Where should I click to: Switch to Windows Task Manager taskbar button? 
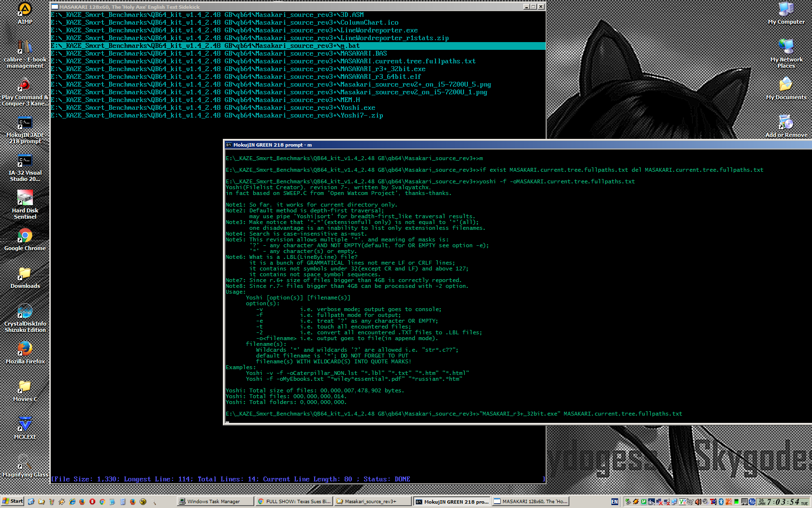(215, 502)
